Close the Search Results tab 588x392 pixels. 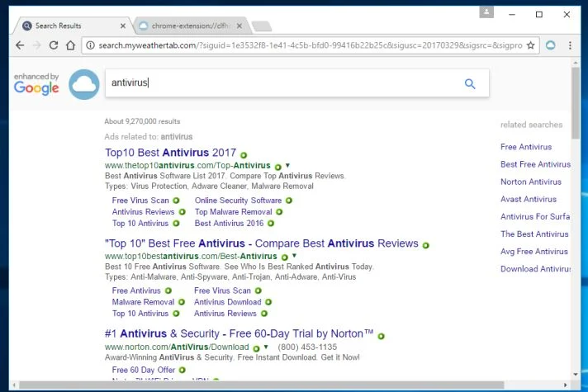(123, 26)
